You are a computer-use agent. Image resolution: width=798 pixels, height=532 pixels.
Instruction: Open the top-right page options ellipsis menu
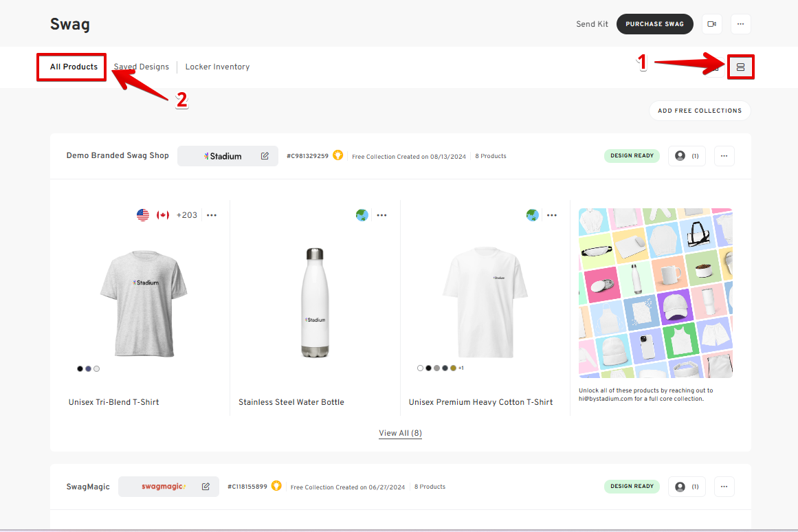740,24
